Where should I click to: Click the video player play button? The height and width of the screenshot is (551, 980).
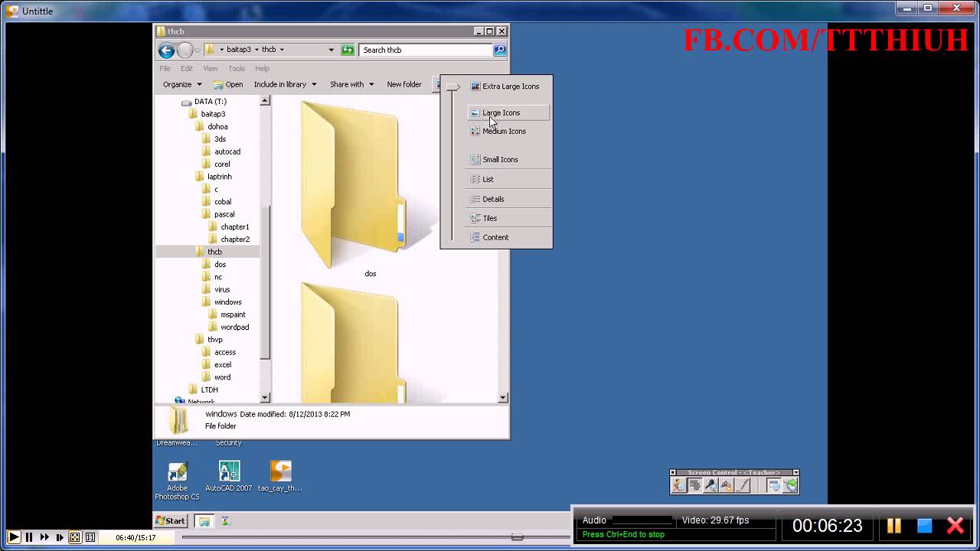pyautogui.click(x=14, y=537)
